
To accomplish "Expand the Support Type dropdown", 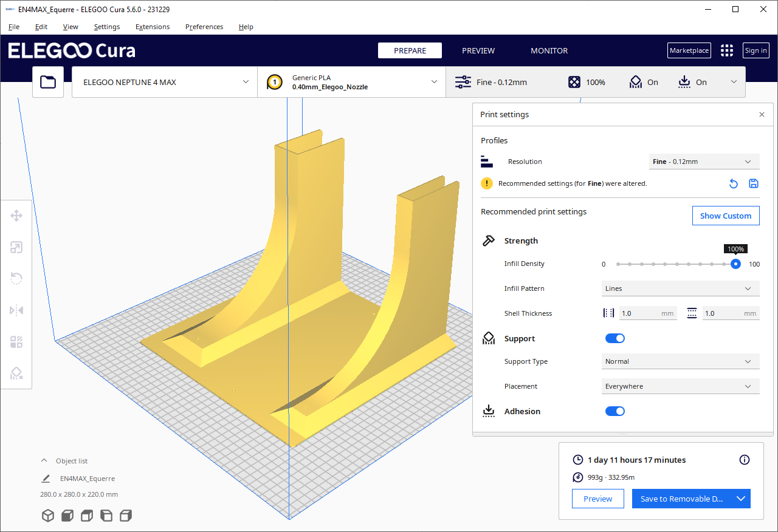I will [x=680, y=361].
